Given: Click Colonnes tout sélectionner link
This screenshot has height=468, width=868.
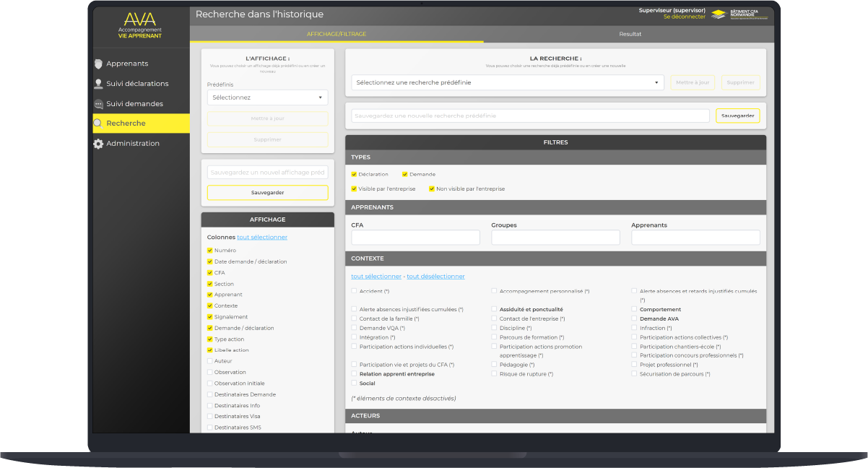Looking at the screenshot, I should pyautogui.click(x=262, y=237).
